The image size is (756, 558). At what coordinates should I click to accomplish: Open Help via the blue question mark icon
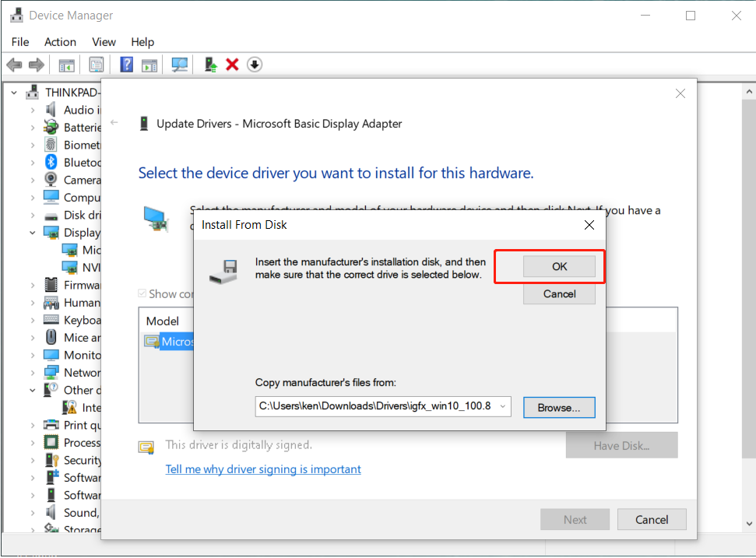tap(126, 64)
